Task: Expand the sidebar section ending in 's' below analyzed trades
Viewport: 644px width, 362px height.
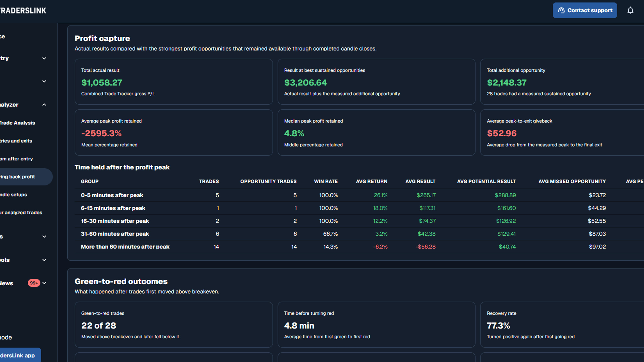Action: point(44,237)
